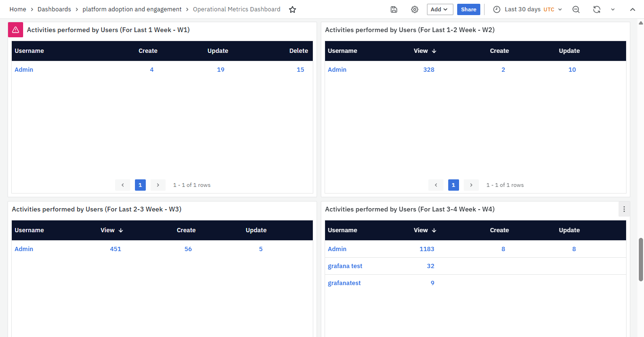644x337 pixels.
Task: Collapse the top toolbar with the up chevron
Action: 633,9
